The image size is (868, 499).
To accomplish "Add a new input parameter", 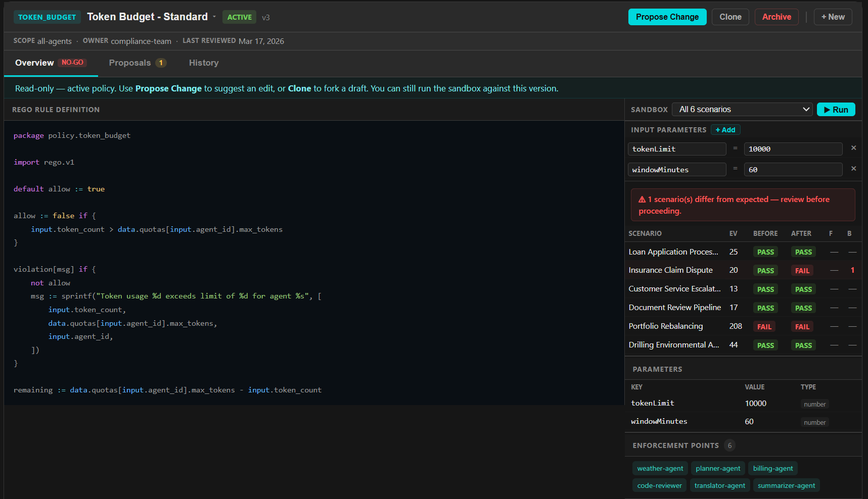I will pos(725,130).
